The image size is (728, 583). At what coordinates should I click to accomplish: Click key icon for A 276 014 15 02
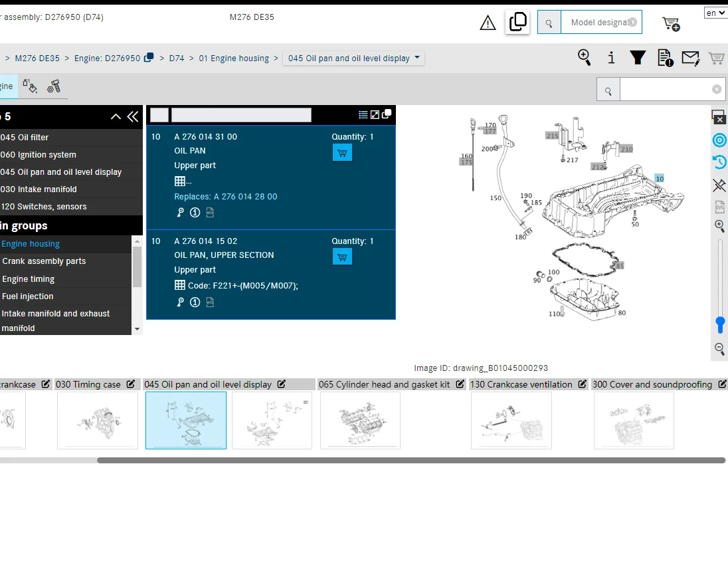tap(180, 302)
